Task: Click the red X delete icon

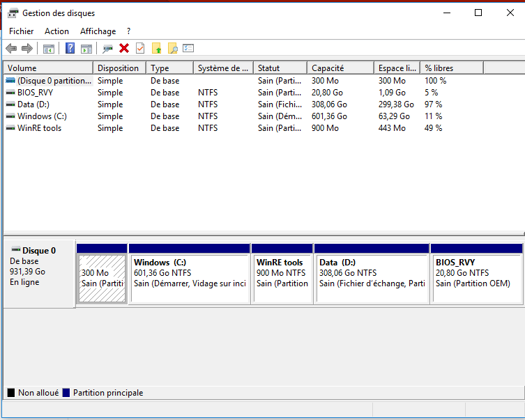Action: pos(124,49)
